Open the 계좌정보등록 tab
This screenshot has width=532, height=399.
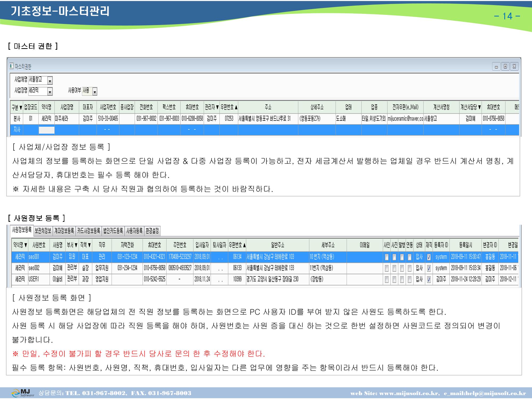tap(64, 231)
